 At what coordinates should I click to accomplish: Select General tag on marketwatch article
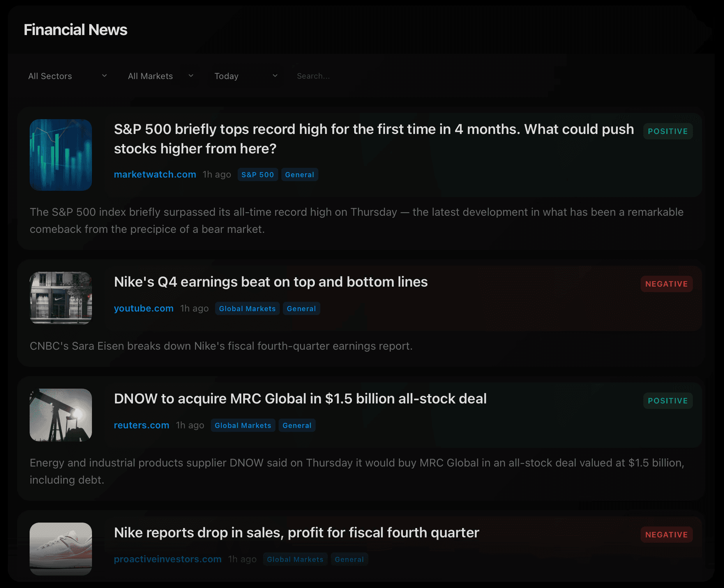point(300,174)
